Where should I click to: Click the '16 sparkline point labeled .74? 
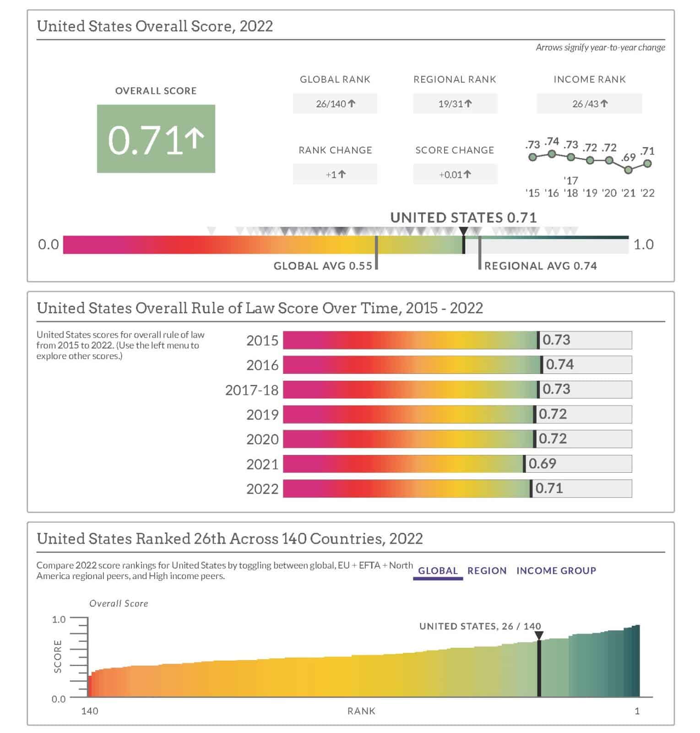pos(552,154)
